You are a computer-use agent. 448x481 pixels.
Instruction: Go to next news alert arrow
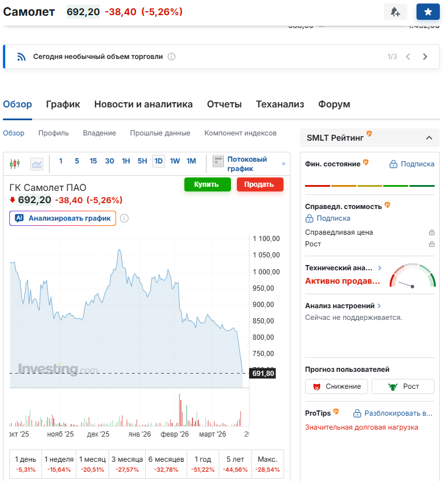(425, 57)
